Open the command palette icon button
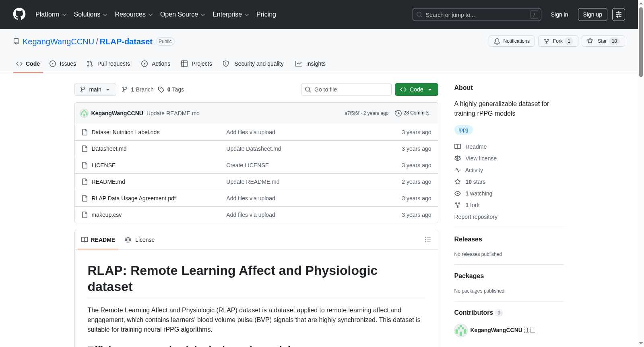Image resolution: width=644 pixels, height=347 pixels. pos(619,15)
